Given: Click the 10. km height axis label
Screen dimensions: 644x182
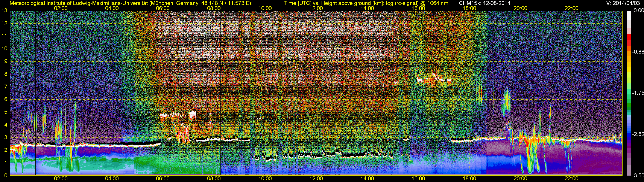Looking at the screenshot, I should click(5, 49).
